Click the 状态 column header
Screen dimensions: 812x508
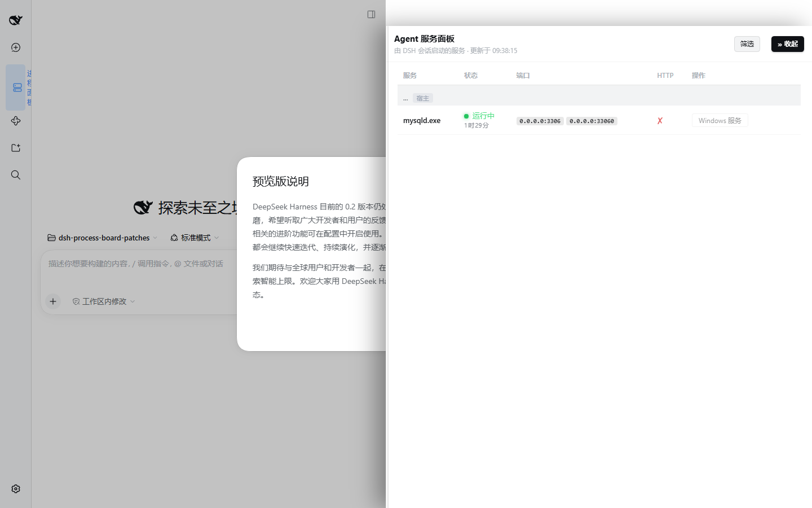point(471,76)
